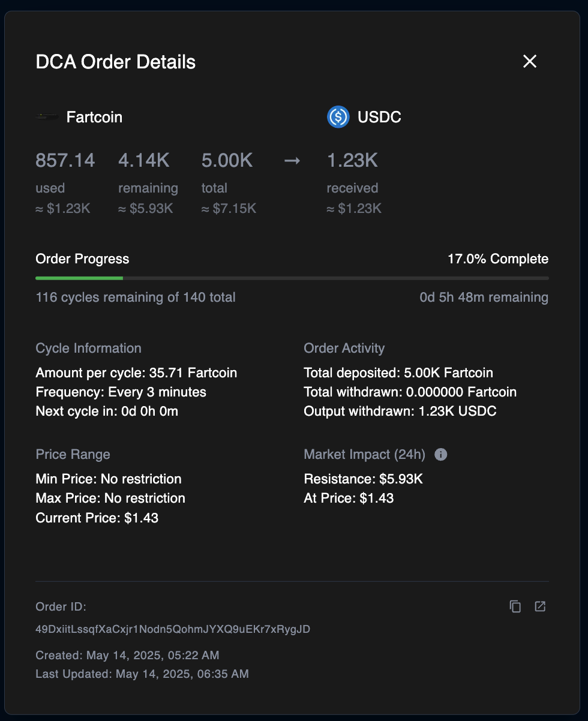Image resolution: width=588 pixels, height=721 pixels.
Task: Click the arrow between total and received
Action: 292,161
